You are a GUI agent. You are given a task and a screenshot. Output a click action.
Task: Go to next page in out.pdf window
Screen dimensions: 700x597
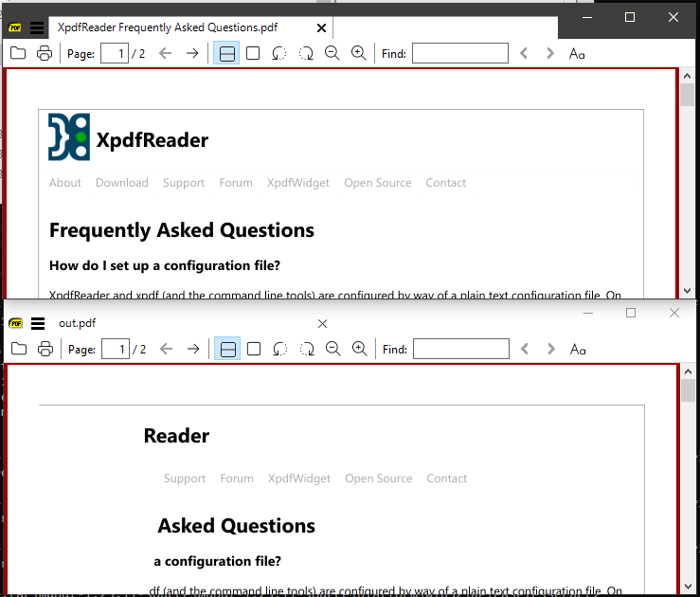(x=193, y=349)
